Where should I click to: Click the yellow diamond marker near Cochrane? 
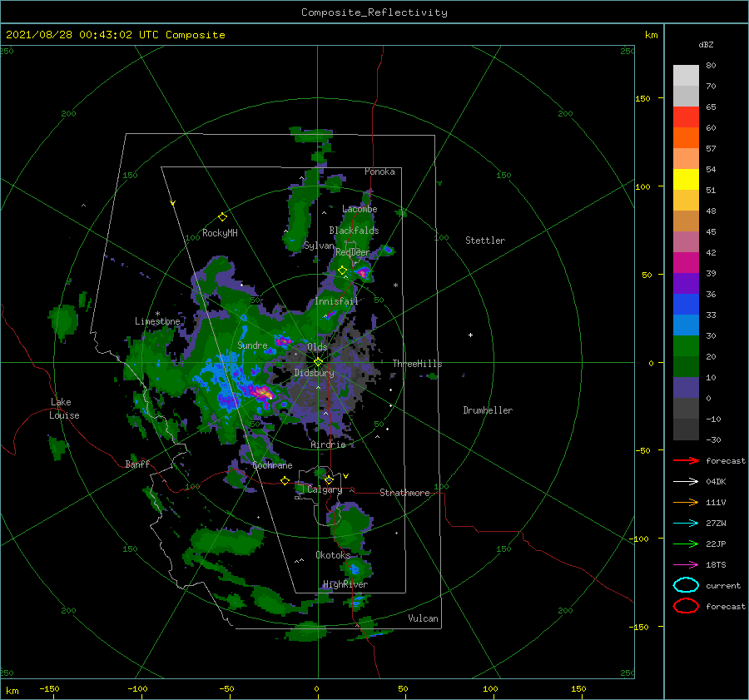click(x=285, y=481)
